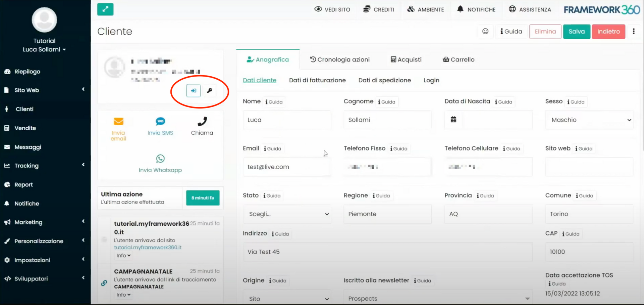
Task: Click the three-dot menu beside Indietro
Action: click(634, 31)
